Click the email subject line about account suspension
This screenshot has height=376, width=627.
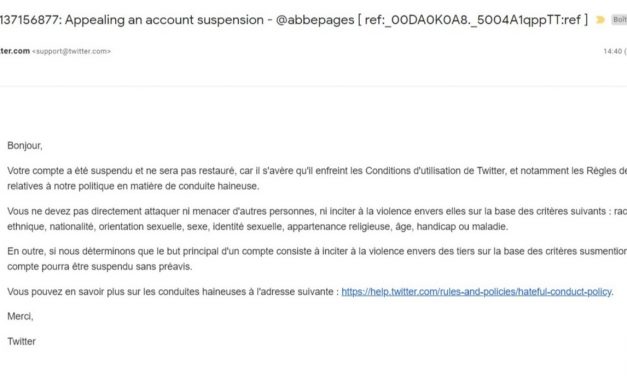click(294, 20)
